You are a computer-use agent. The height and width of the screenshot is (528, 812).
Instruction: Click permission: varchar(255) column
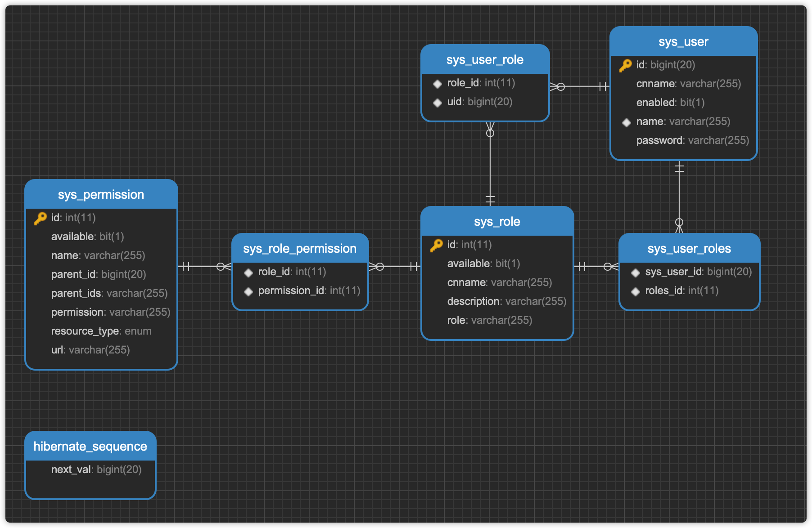pyautogui.click(x=111, y=312)
